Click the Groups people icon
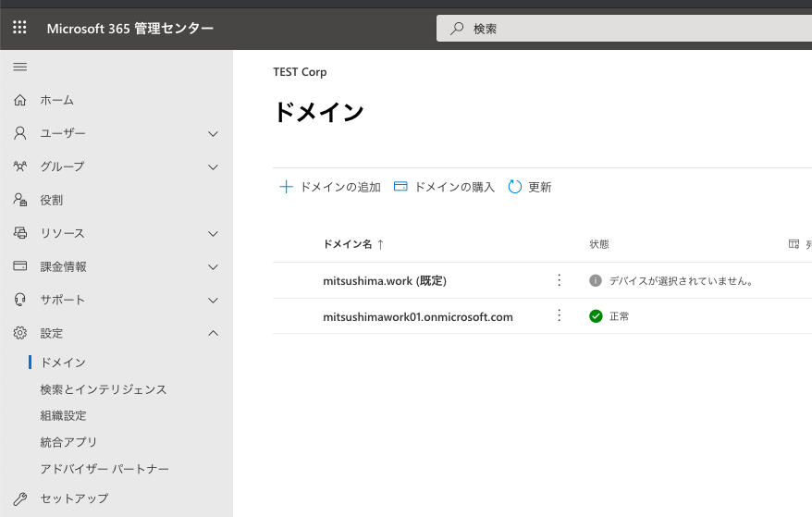The width and height of the screenshot is (812, 517). 19,166
